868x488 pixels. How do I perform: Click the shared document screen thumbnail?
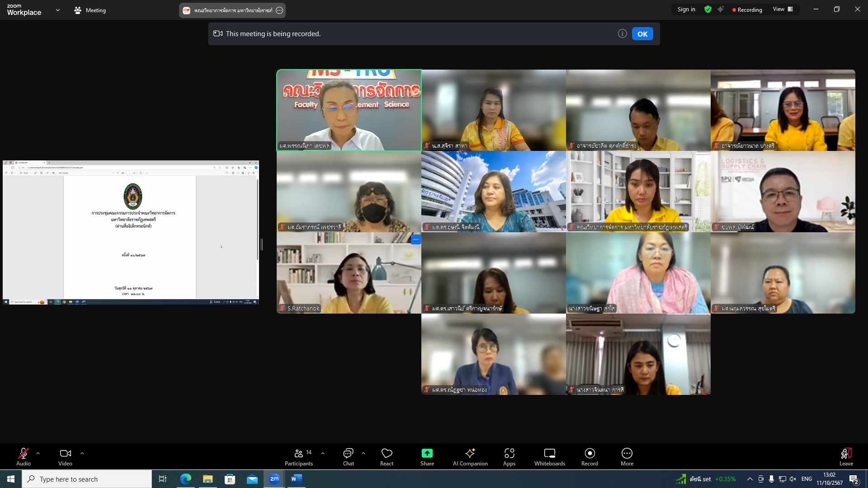[131, 232]
